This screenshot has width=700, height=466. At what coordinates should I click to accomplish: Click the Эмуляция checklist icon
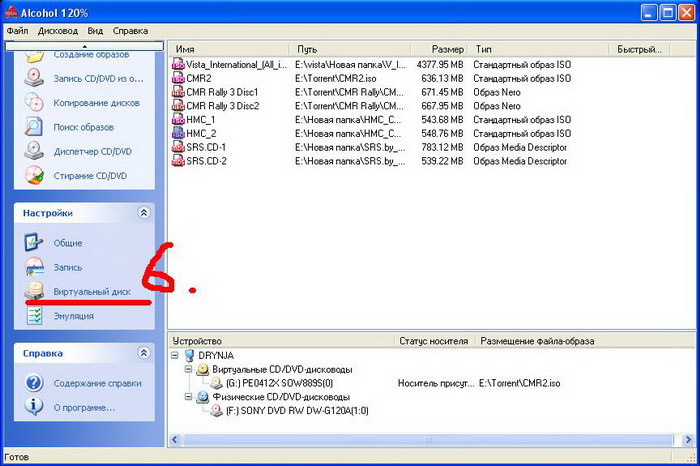[34, 316]
